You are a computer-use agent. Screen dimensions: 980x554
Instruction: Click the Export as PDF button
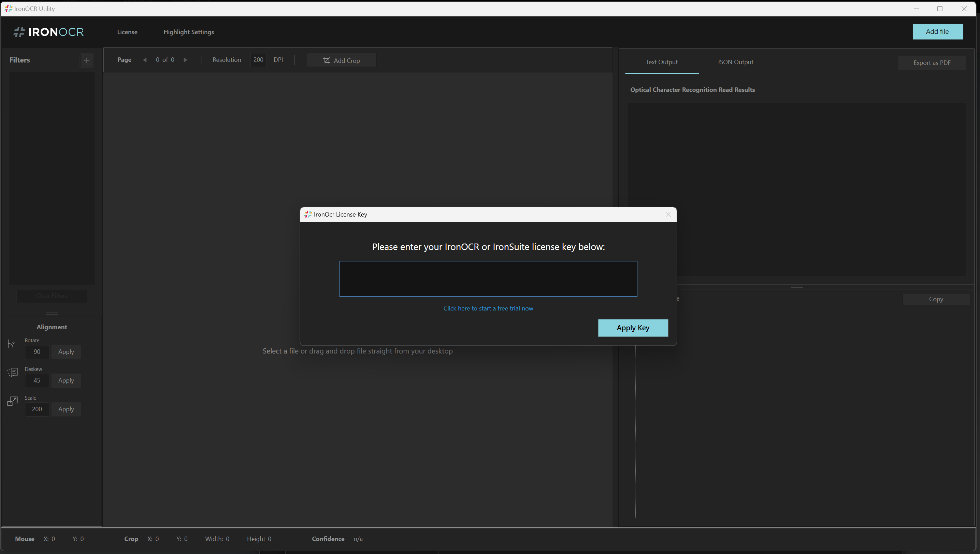coord(932,63)
